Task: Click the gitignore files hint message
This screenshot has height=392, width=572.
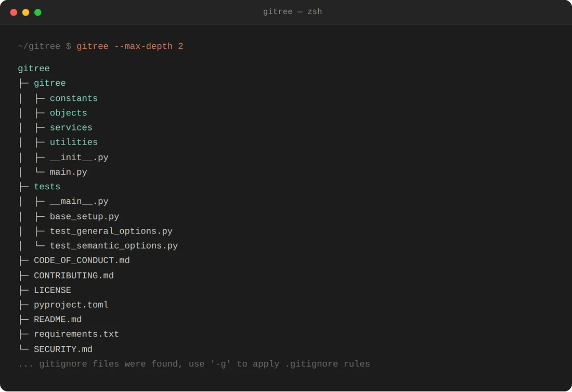Action: pyautogui.click(x=194, y=364)
